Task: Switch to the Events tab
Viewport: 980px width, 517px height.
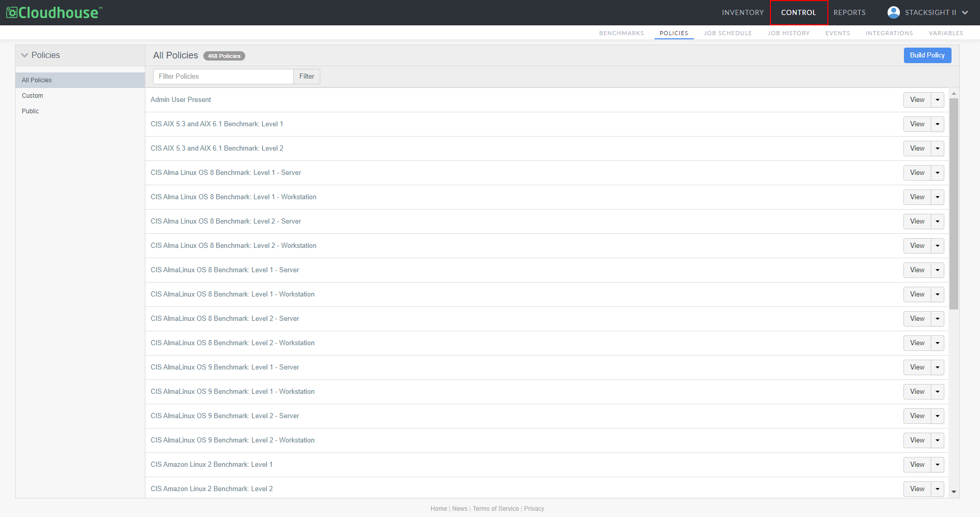Action: tap(838, 33)
